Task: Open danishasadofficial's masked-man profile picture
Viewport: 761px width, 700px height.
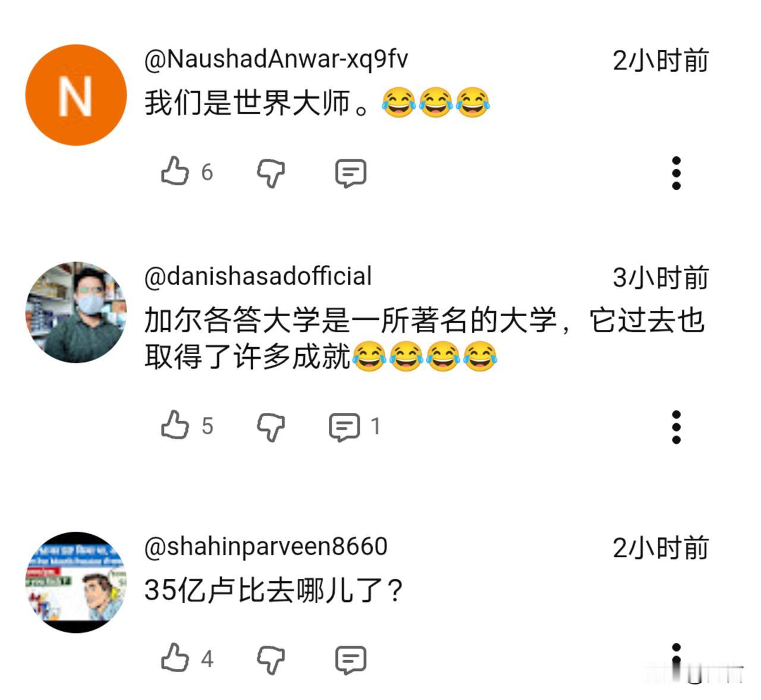Action: (76, 312)
